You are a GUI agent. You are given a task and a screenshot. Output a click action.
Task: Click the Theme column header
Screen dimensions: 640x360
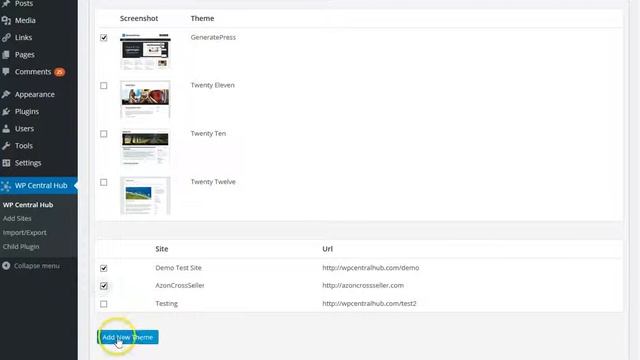202,18
